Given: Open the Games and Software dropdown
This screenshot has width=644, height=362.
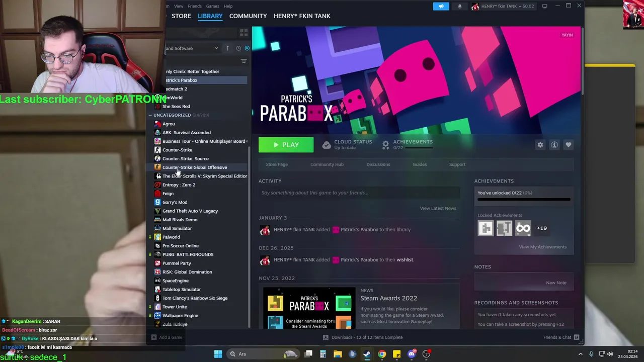Looking at the screenshot, I should [192, 48].
